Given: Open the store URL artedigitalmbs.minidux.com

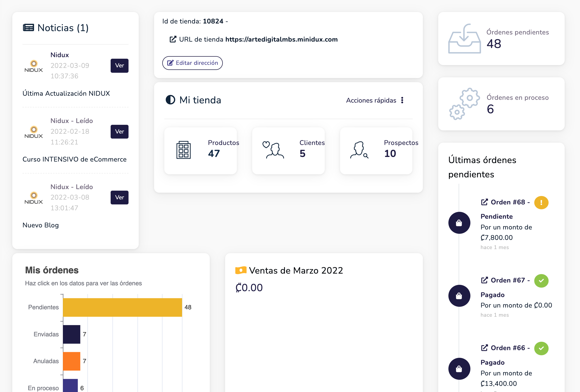Looking at the screenshot, I should tap(281, 40).
